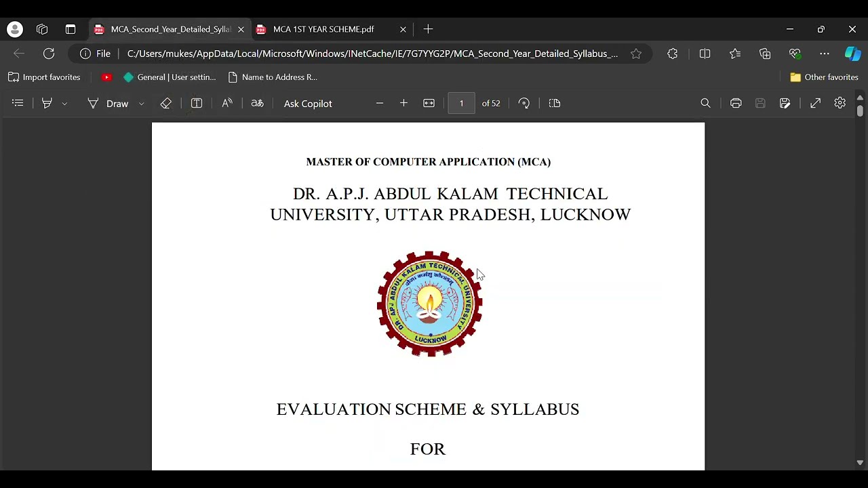Switch Page view layout

coord(555,103)
